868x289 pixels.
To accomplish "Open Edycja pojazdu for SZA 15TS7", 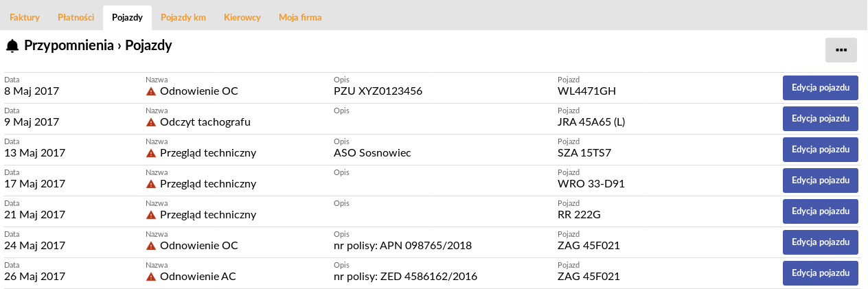I will coord(821,150).
